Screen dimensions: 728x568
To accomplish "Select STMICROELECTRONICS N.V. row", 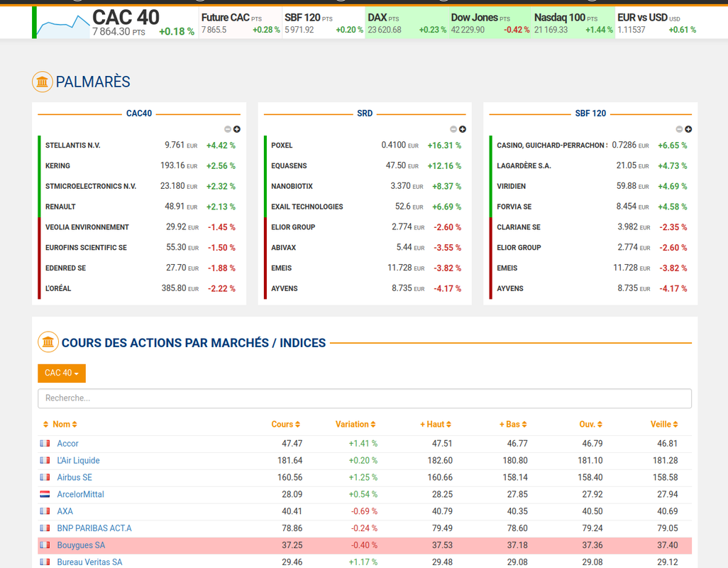I will click(x=91, y=186).
